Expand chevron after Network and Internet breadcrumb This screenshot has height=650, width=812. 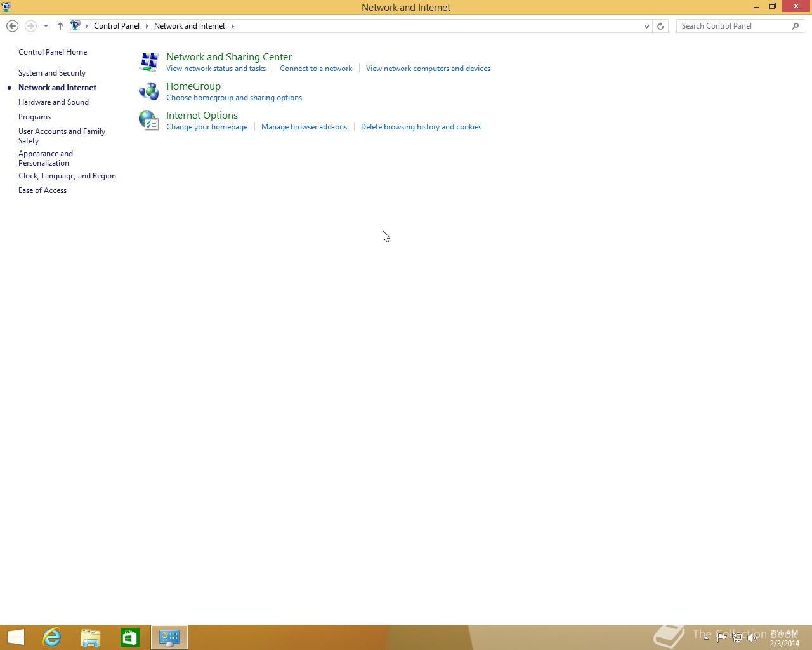pyautogui.click(x=232, y=26)
